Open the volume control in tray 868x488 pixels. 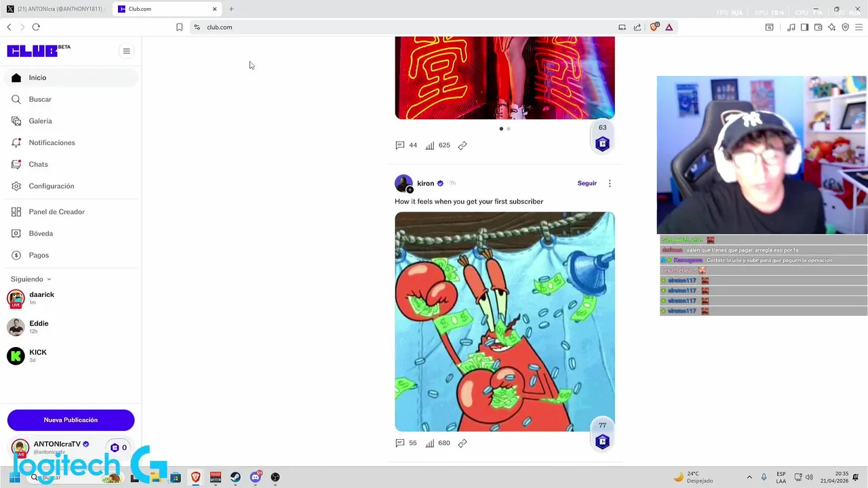tap(809, 477)
